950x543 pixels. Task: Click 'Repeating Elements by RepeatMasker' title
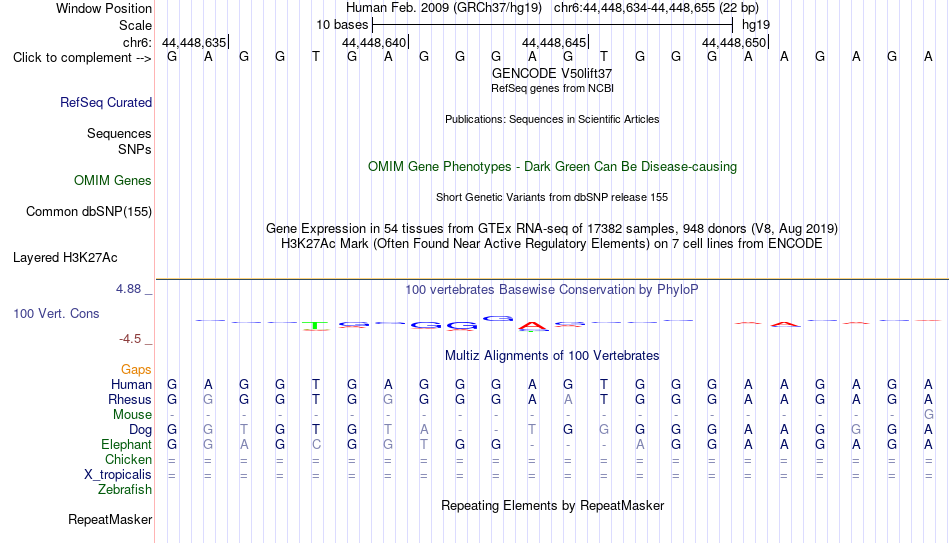[x=552, y=506]
